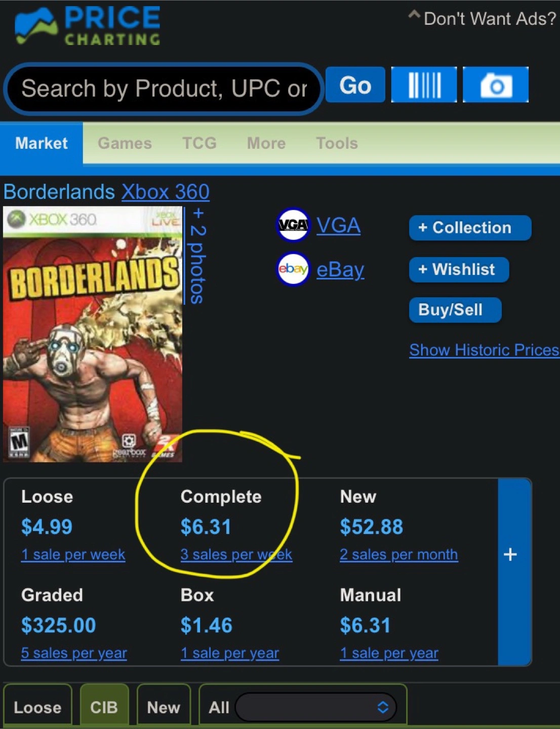Click the VGA grading logo icon
The image size is (560, 729).
pyautogui.click(x=293, y=225)
